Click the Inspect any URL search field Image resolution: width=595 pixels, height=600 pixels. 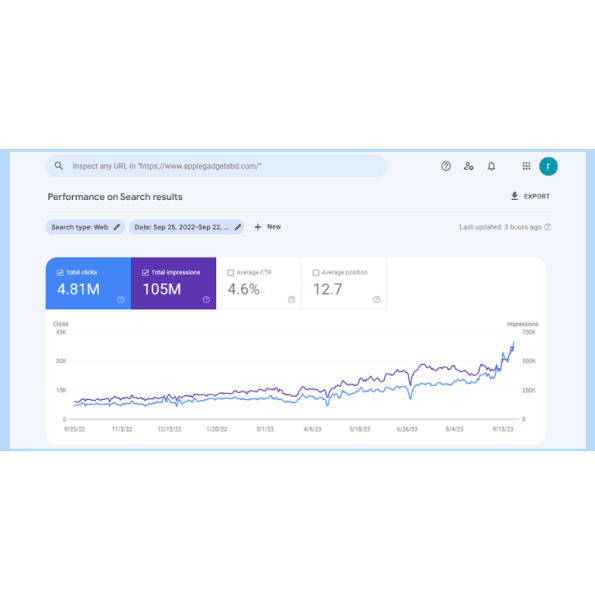pyautogui.click(x=216, y=166)
